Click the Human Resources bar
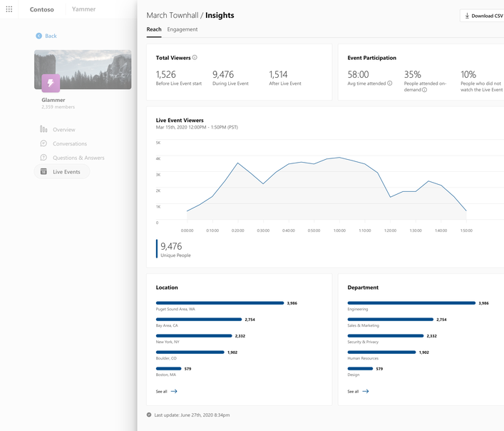Image resolution: width=504 pixels, height=431 pixels. pyautogui.click(x=381, y=353)
